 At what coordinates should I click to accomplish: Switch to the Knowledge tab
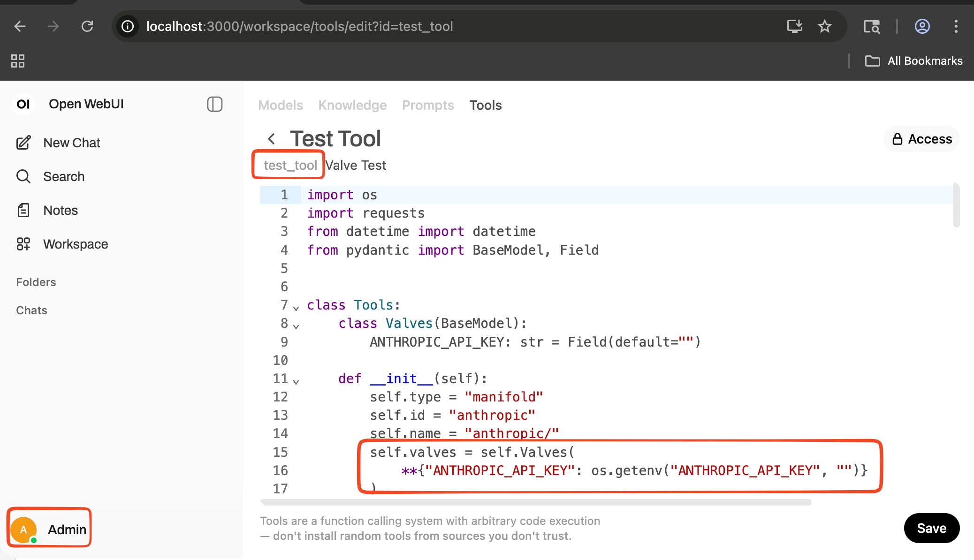pos(352,105)
